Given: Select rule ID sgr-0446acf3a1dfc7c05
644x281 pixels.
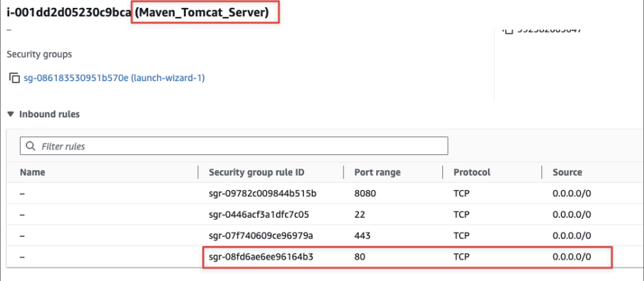Looking at the screenshot, I should pos(259,214).
